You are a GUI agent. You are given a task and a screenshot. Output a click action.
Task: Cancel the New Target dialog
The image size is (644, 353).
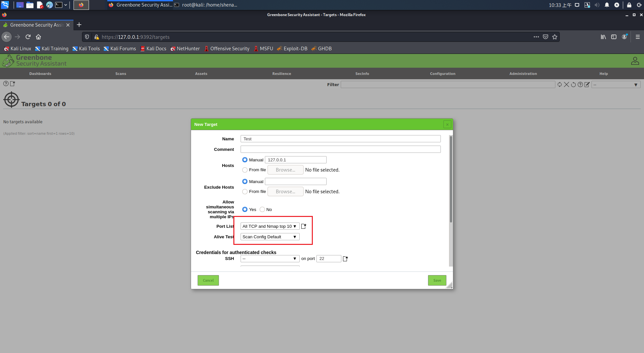(208, 280)
